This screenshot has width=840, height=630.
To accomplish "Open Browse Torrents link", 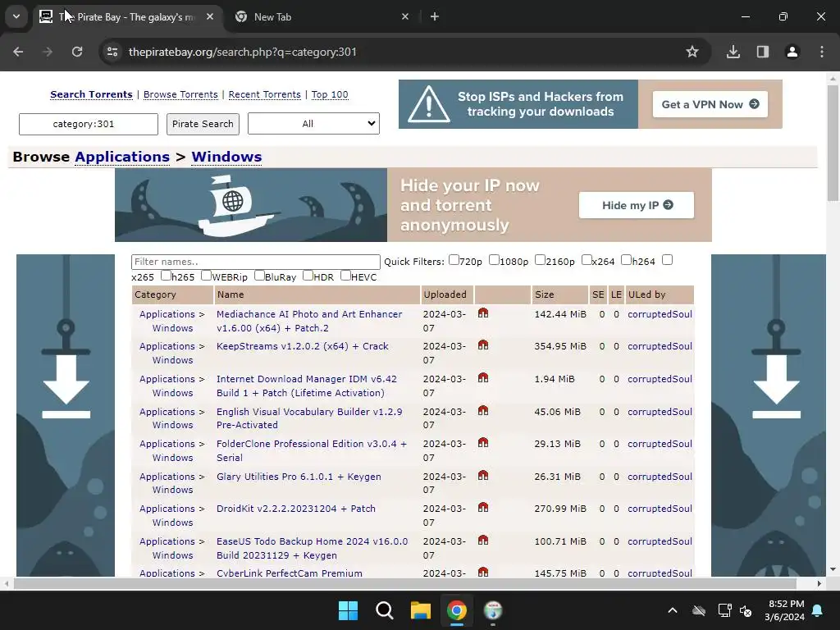I will 180,94.
